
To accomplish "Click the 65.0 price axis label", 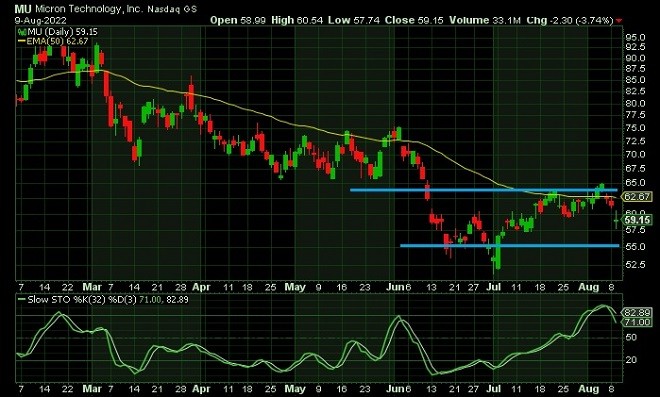I will coord(636,183).
